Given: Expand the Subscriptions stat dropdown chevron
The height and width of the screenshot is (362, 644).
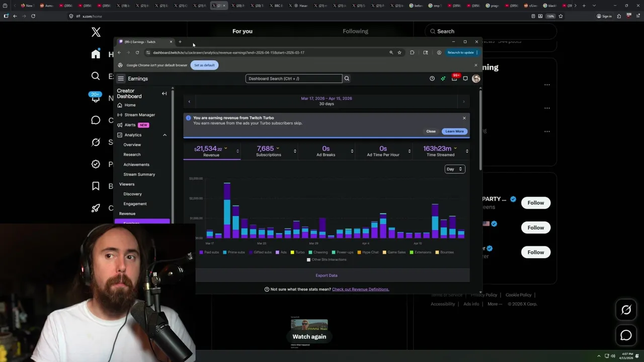Looking at the screenshot, I should coord(278,148).
